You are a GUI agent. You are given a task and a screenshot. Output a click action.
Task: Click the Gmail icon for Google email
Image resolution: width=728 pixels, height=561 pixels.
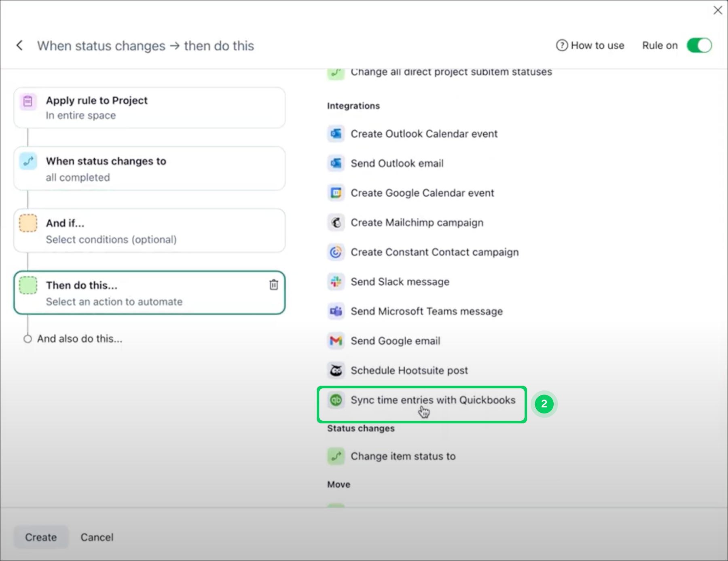(336, 341)
